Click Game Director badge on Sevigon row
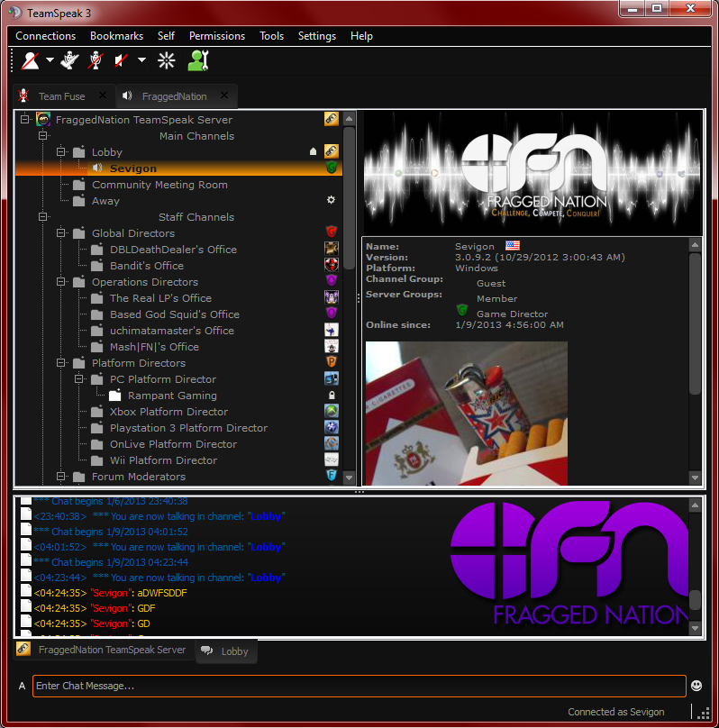The image size is (719, 728). (x=332, y=168)
